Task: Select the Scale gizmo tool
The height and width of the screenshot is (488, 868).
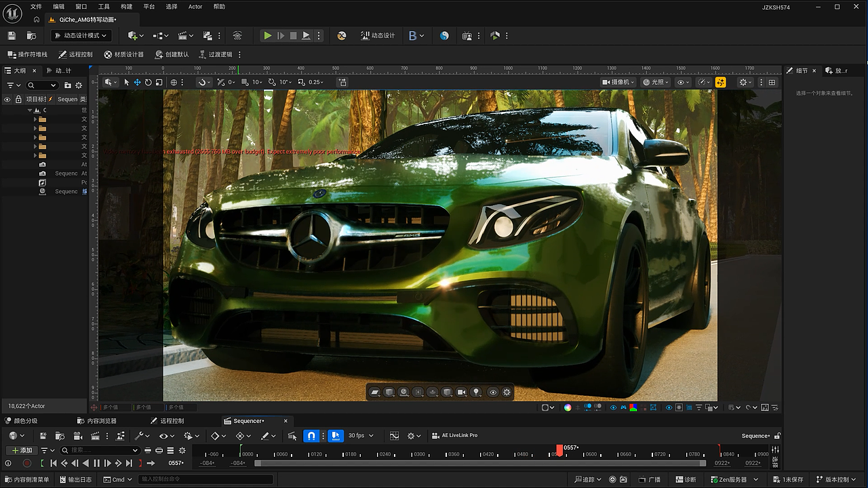Action: coord(159,82)
